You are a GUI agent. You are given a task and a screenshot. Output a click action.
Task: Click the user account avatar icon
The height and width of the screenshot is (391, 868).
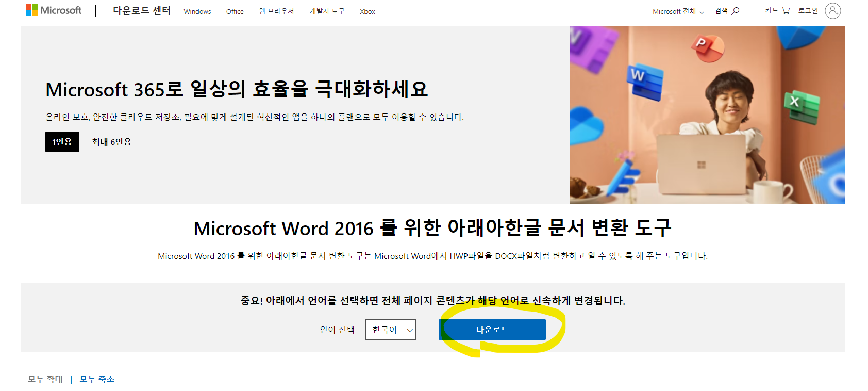[x=832, y=10]
